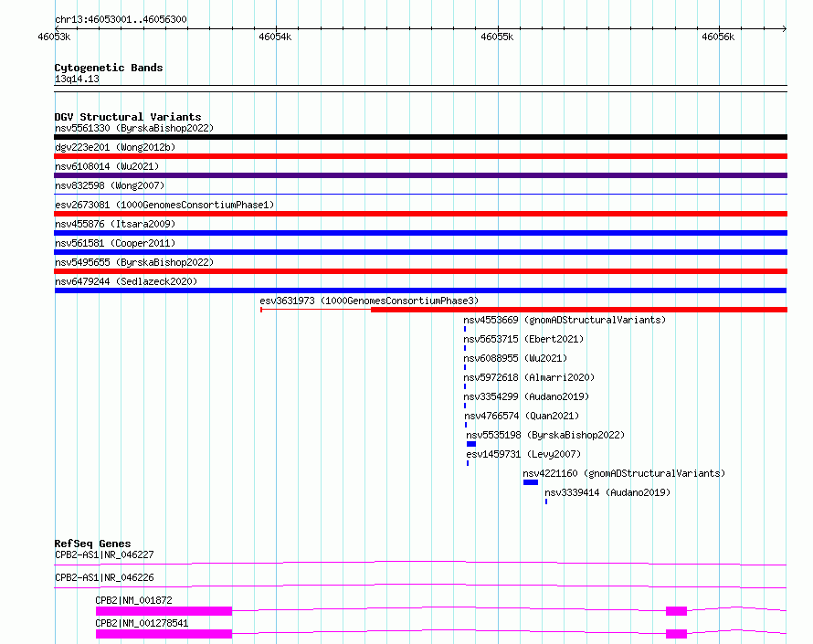
Task: Open nsv4553669 (gnomADStructuralVariants) label
Action: click(x=565, y=320)
